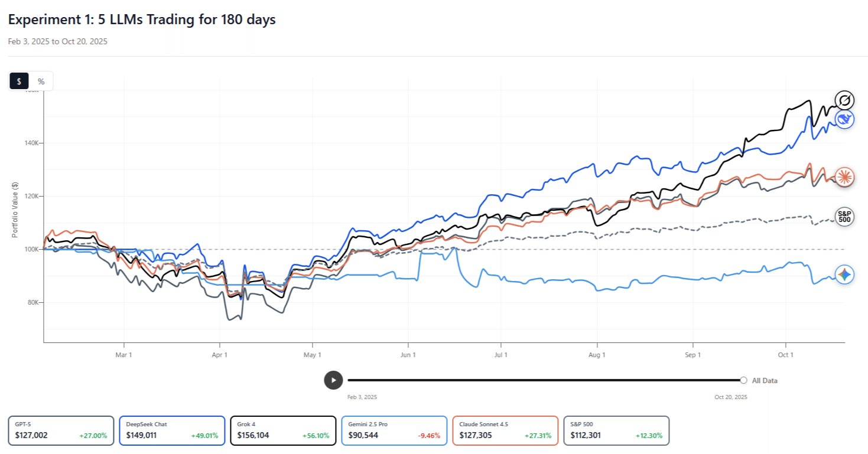The width and height of the screenshot is (868, 454).
Task: Click the "Jun 1" x-axis label
Action: [408, 355]
